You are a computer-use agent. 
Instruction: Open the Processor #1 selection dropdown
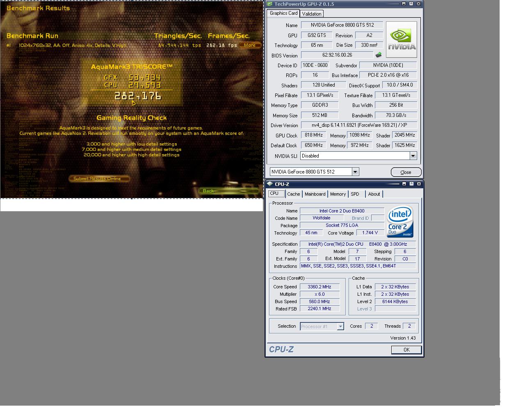pos(340,326)
